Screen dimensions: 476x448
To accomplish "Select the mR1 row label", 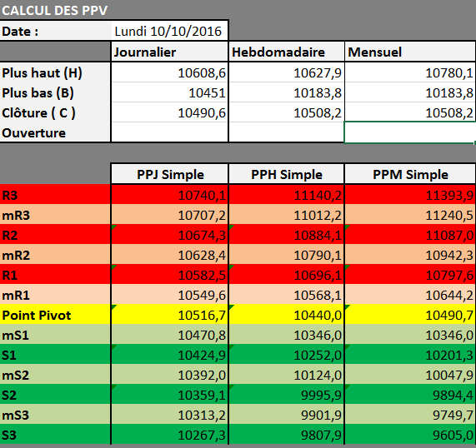I will click(x=55, y=295).
